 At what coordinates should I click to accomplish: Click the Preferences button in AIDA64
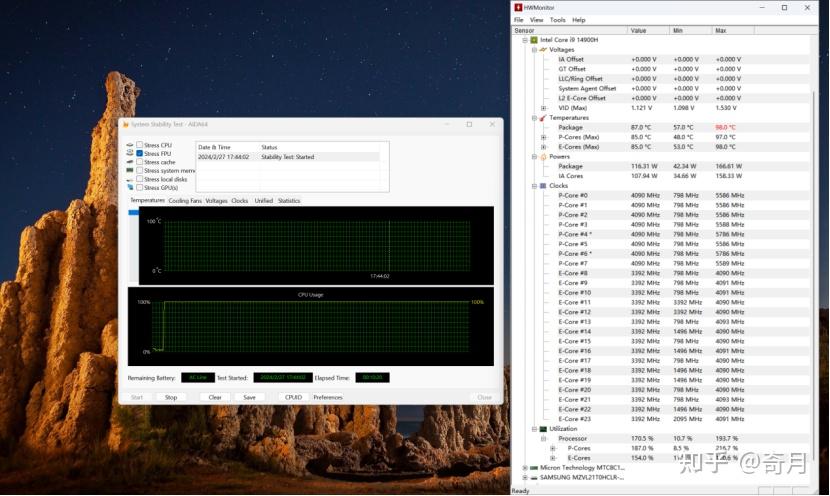328,397
